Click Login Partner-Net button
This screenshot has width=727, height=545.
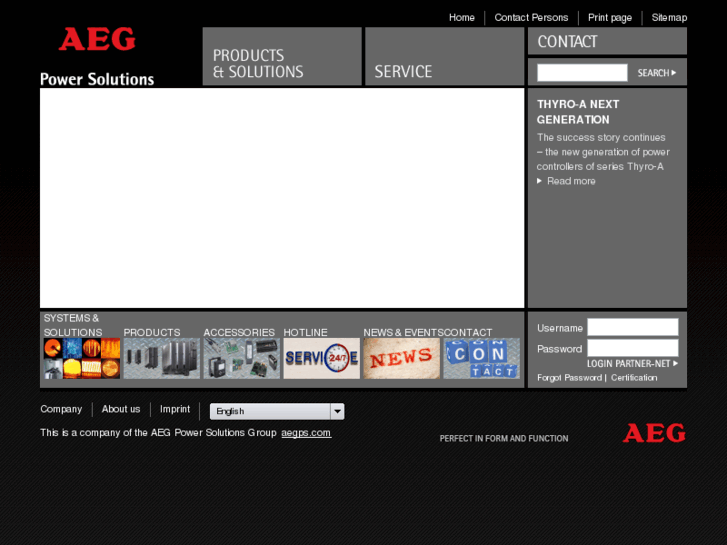632,364
